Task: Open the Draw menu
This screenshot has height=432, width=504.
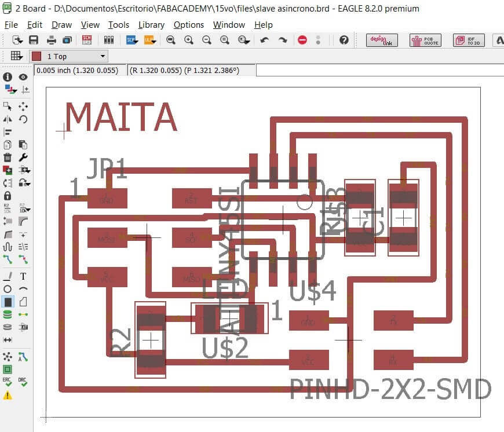Action: point(61,25)
